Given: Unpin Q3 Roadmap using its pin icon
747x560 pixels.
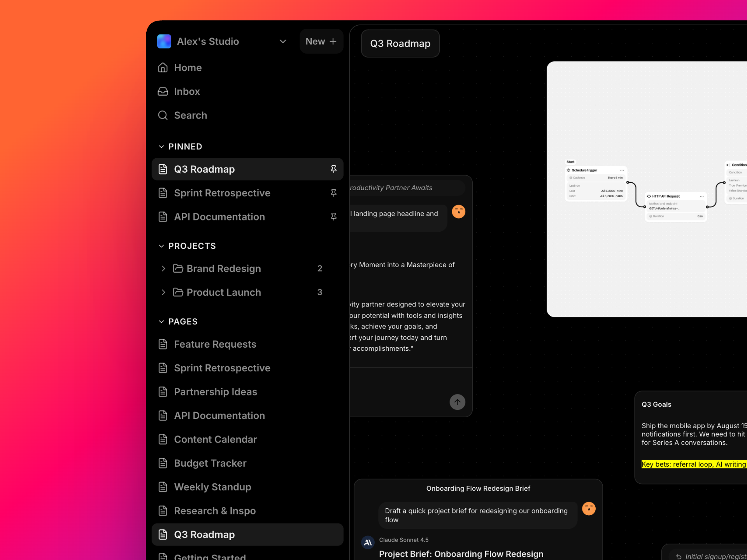Looking at the screenshot, I should 333,169.
